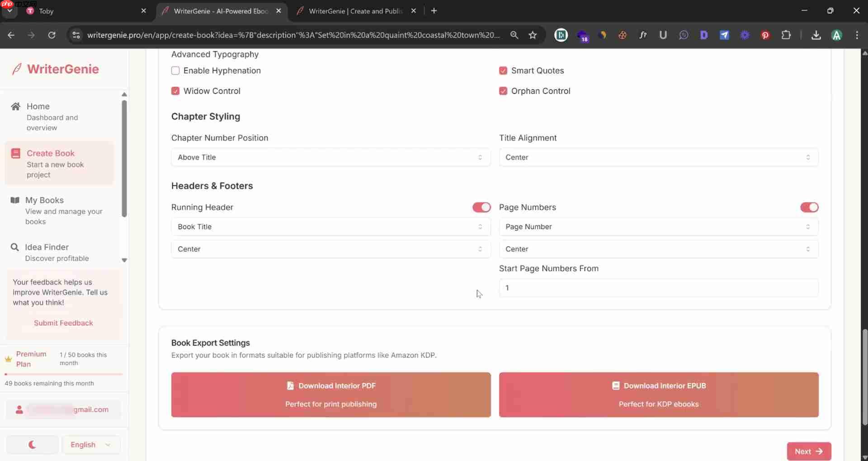868x461 pixels.
Task: Open Title Alignment dropdown
Action: 659,157
